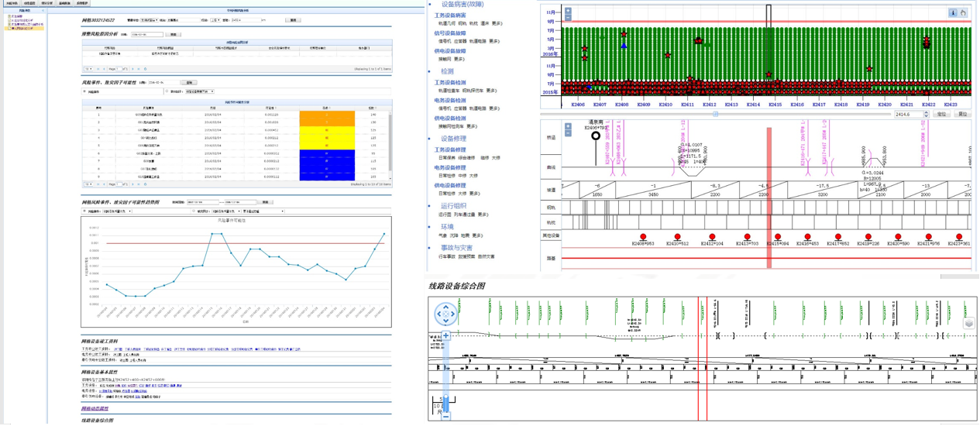Click the 设备病害(故障) heading link

pyautogui.click(x=465, y=5)
